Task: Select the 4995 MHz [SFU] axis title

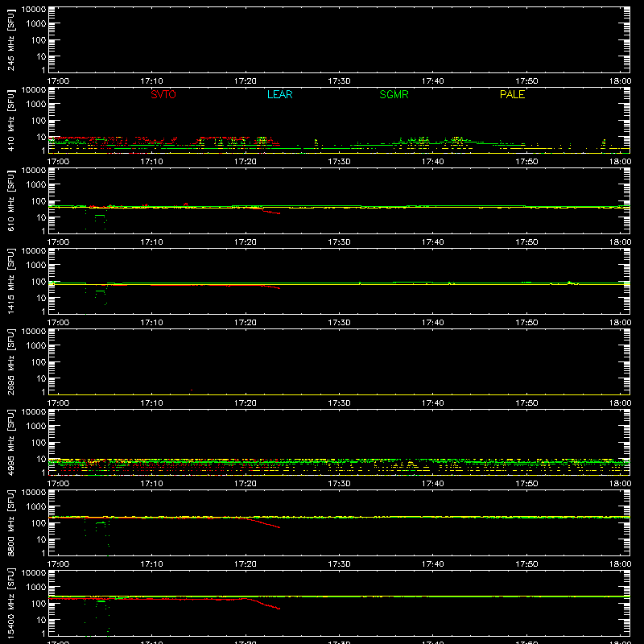Action: [10, 442]
